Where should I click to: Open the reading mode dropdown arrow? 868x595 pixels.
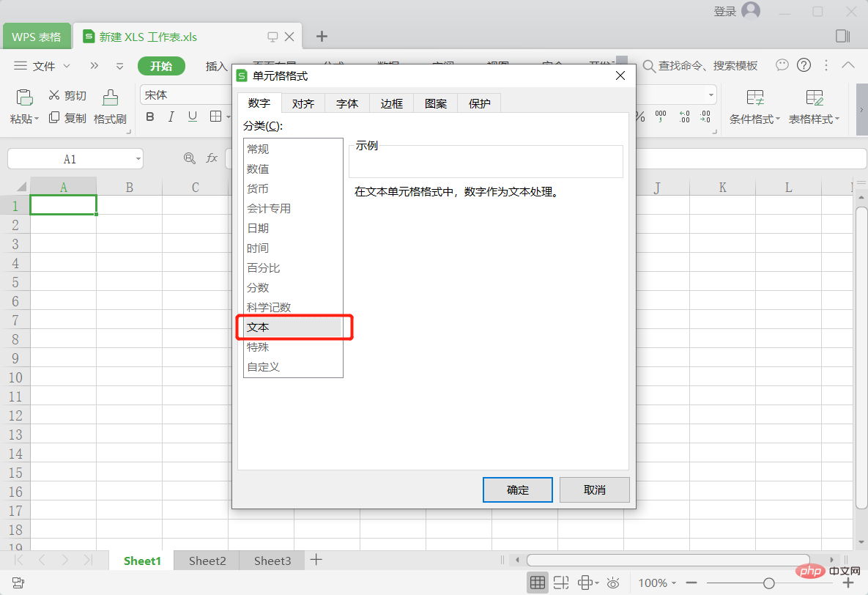(x=597, y=583)
